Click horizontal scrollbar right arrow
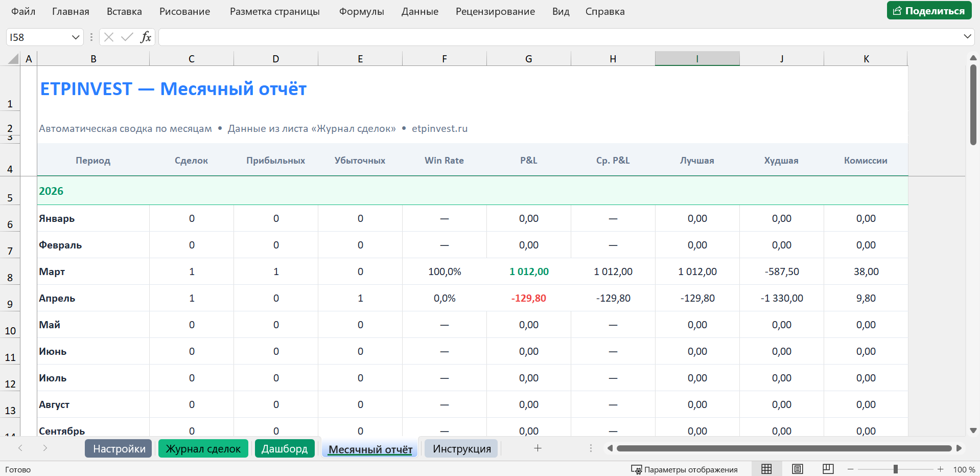Viewport: 980px width, 476px height. pyautogui.click(x=959, y=448)
